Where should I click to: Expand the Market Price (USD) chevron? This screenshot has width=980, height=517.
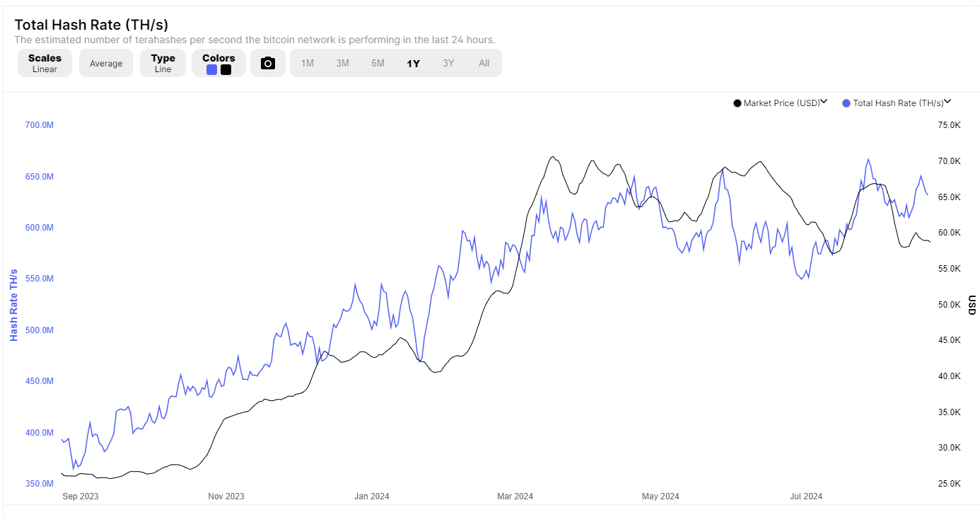[824, 102]
